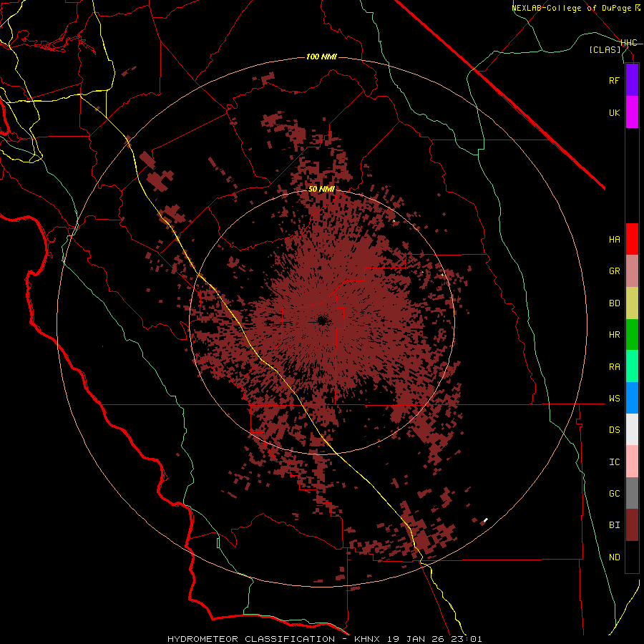Click the GC legend label
The height and width of the screenshot is (644, 644).
[x=614, y=493]
